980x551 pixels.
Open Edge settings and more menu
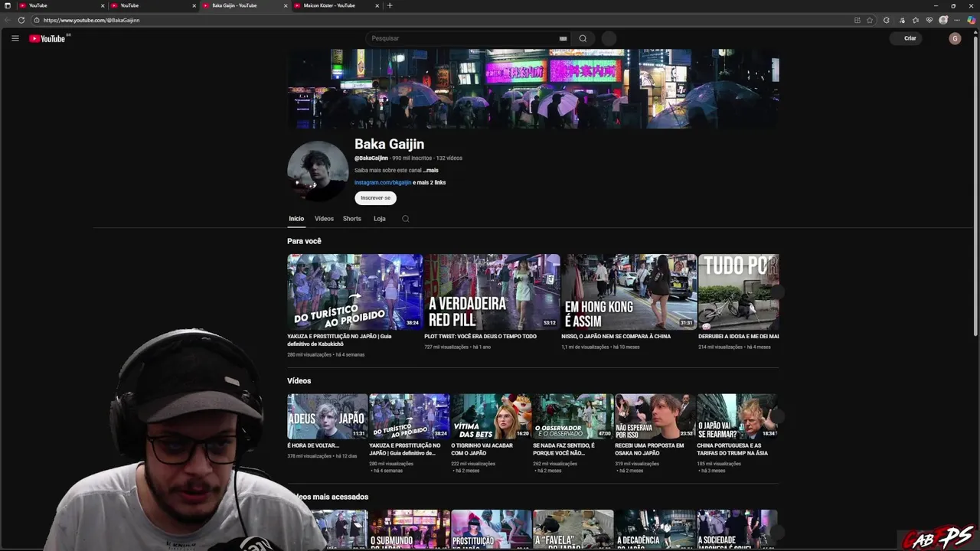pos(957,20)
